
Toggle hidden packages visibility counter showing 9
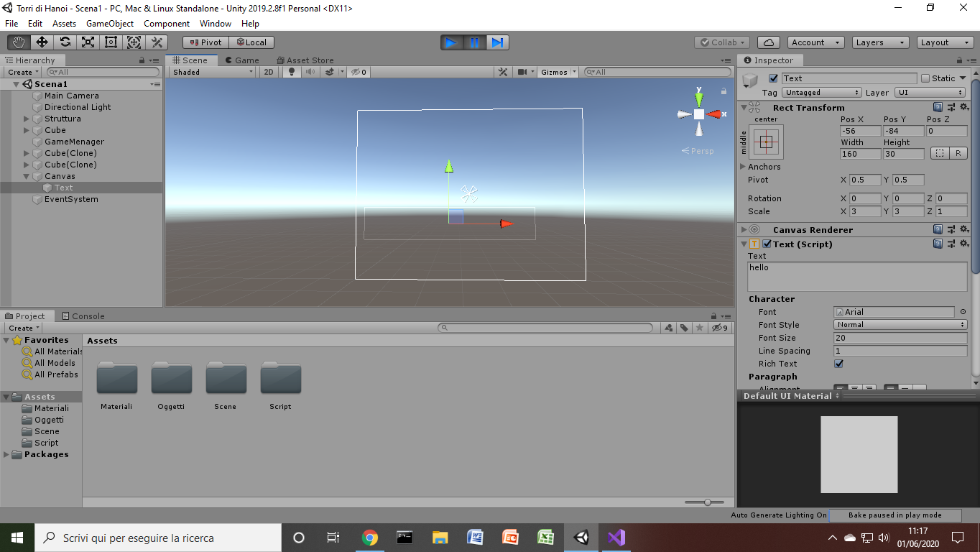tap(719, 328)
